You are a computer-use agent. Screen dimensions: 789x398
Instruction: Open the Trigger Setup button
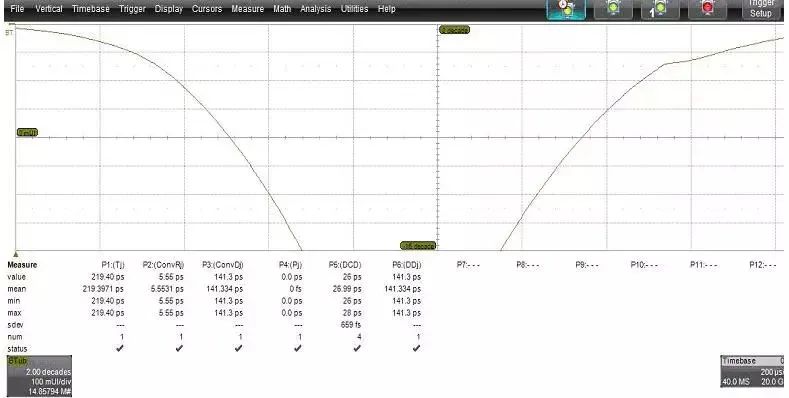coord(760,10)
